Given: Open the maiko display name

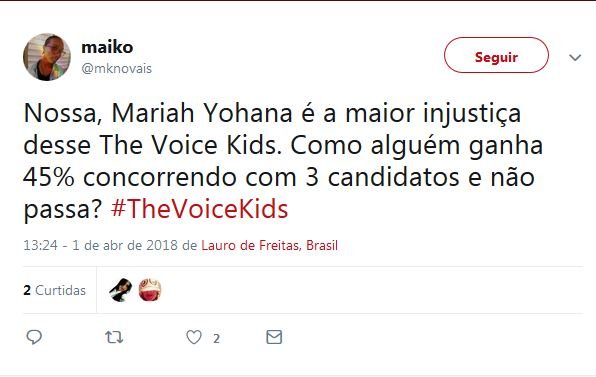Looking at the screenshot, I should (x=107, y=47).
